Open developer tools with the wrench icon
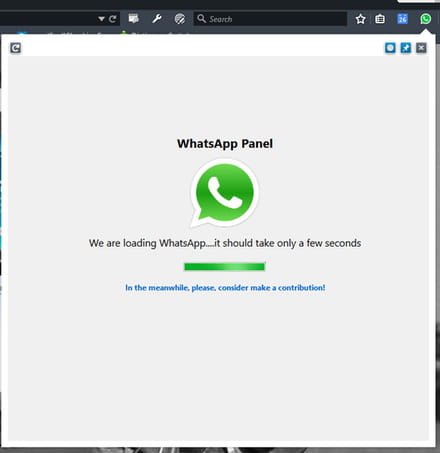The width and height of the screenshot is (440, 453). click(157, 19)
